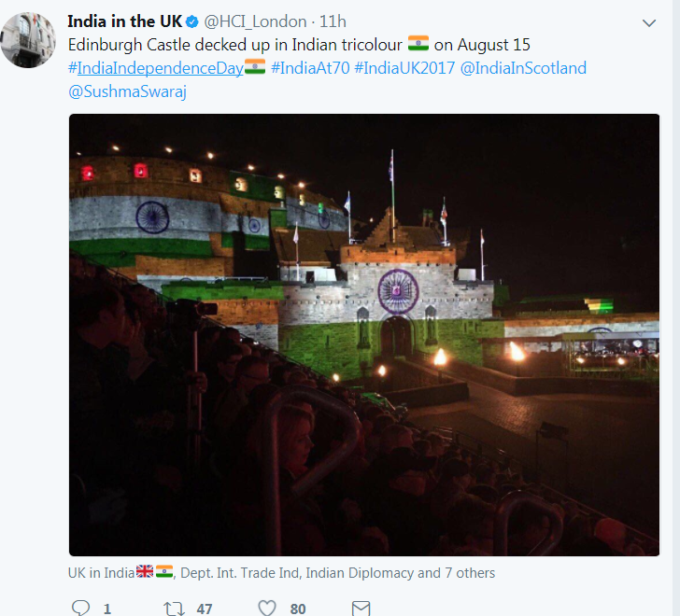Open direct message envelope icon
Viewport: 680px width, 616px height.
click(361, 609)
